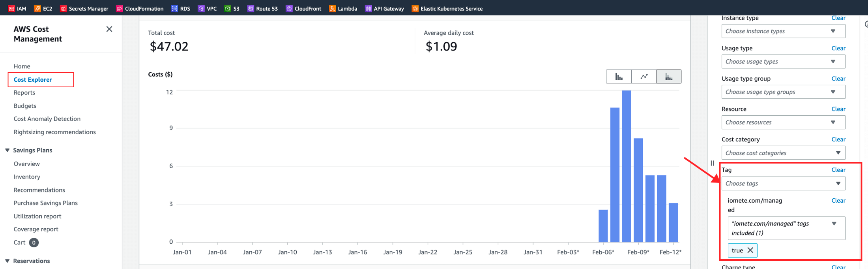
Task: Open the Lambda service shortcut
Action: pos(343,8)
